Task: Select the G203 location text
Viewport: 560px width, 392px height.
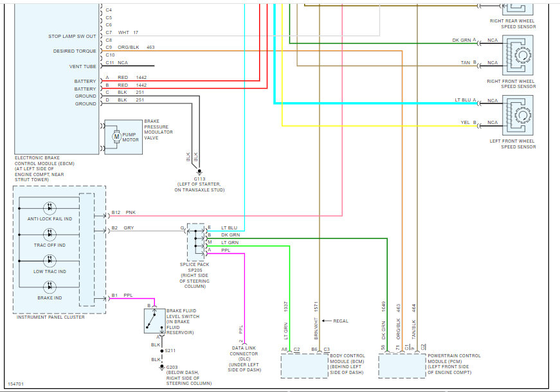Action: (x=189, y=378)
